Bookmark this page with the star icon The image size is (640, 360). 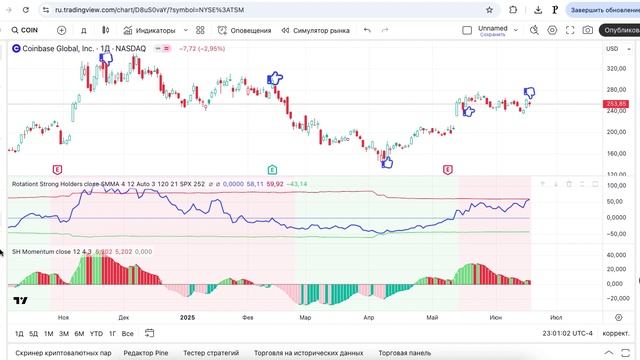[489, 10]
